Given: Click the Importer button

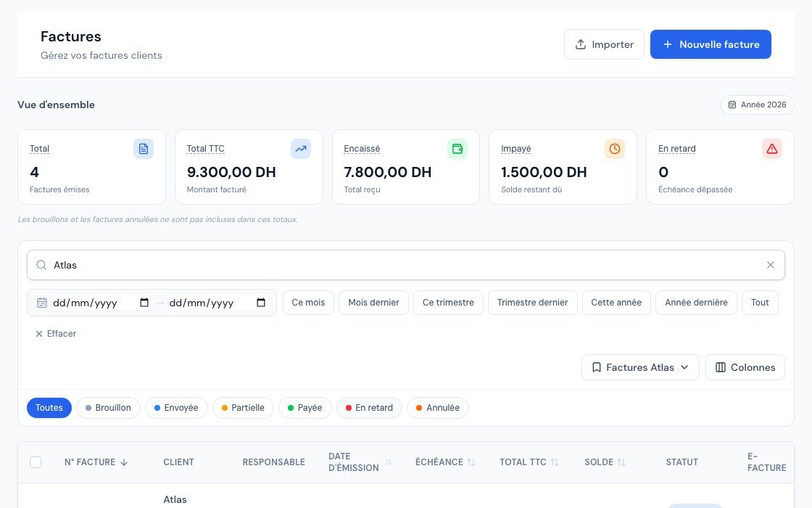Looking at the screenshot, I should click(x=604, y=44).
